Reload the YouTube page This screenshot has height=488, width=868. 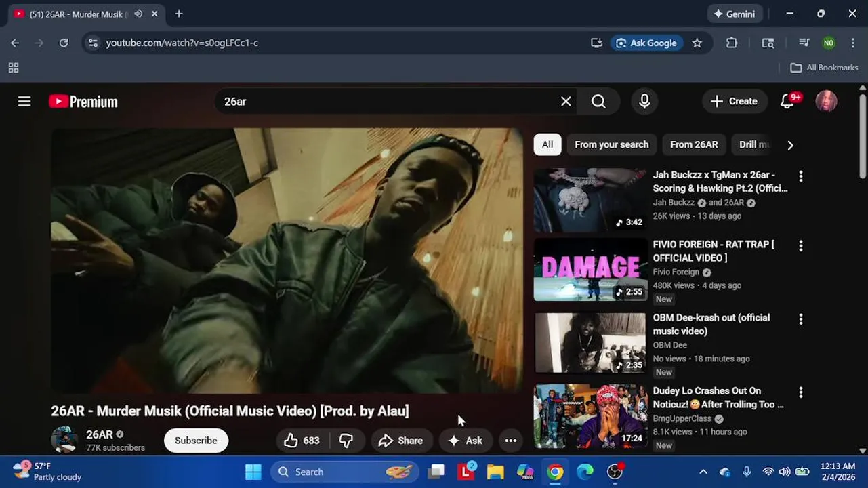[64, 43]
